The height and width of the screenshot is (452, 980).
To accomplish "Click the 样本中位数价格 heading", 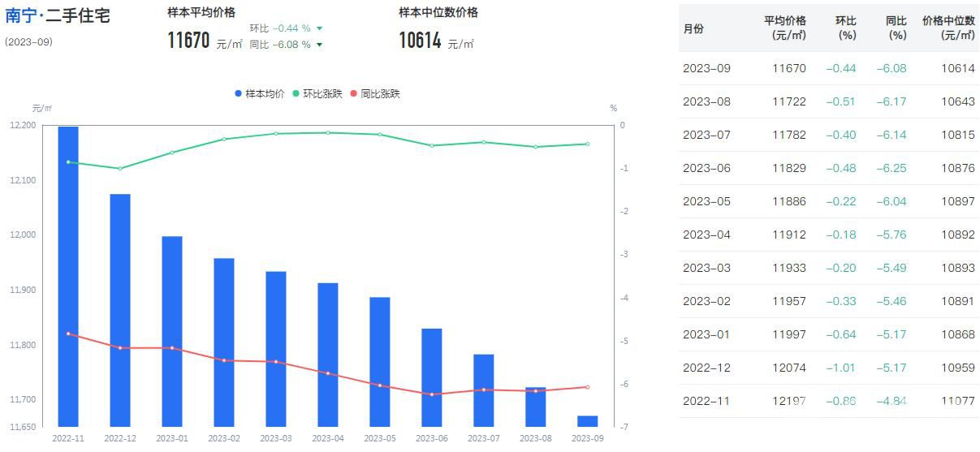I will [438, 12].
